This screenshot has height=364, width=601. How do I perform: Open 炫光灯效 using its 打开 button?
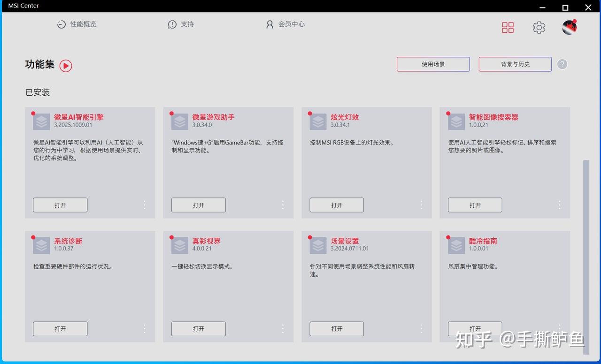click(x=337, y=205)
